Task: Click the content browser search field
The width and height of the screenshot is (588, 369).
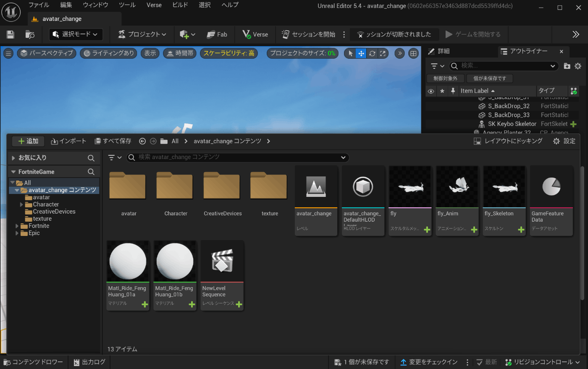Action: click(x=238, y=157)
